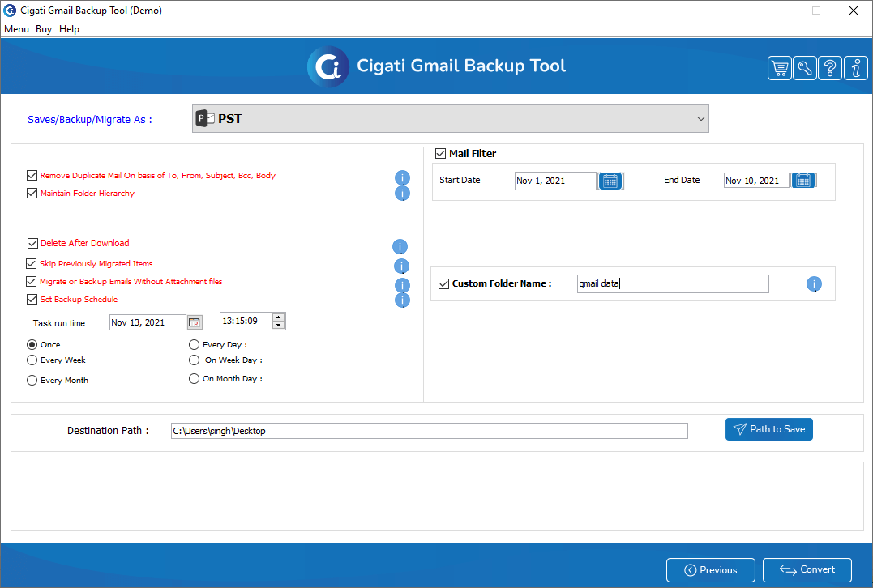Show info for Remove Duplicate Mail option
The height and width of the screenshot is (588, 873).
tap(402, 177)
